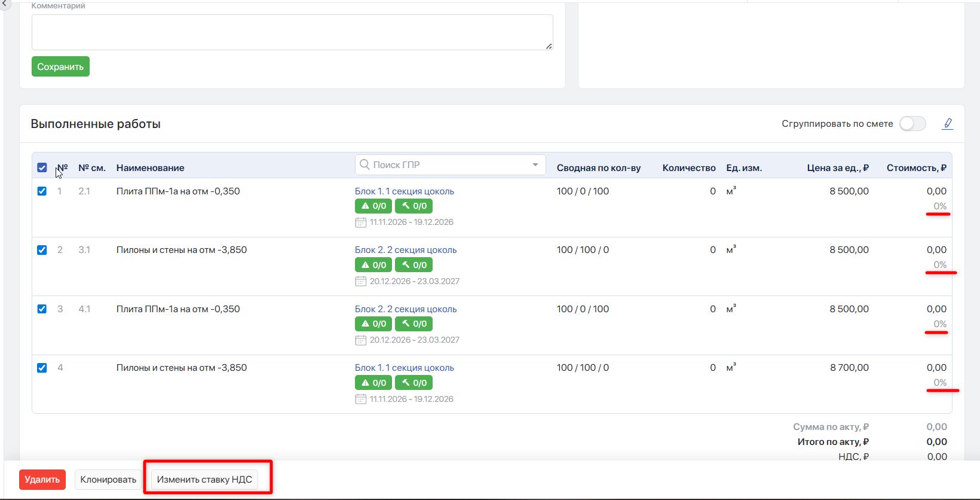Toggle the Сгруппировать по смете switch

click(x=912, y=124)
